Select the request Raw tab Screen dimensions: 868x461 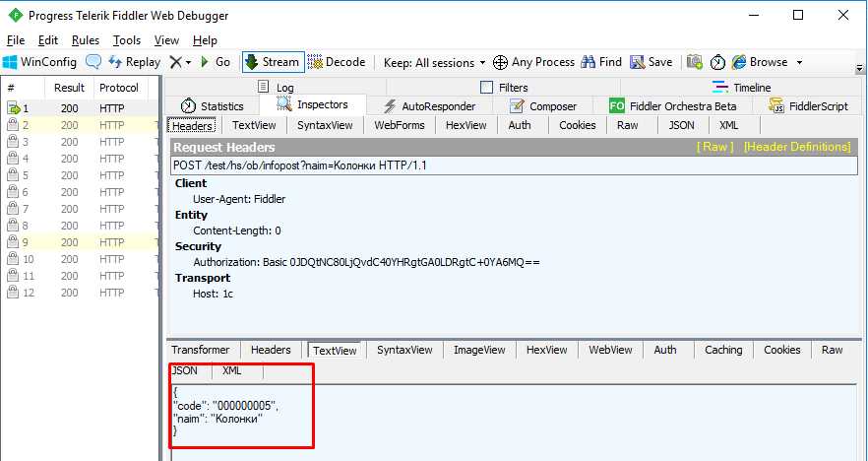pos(627,125)
